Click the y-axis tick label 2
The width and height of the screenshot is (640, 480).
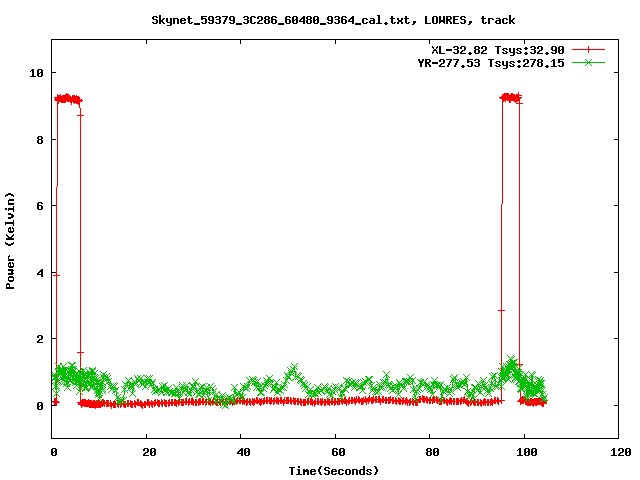click(40, 339)
